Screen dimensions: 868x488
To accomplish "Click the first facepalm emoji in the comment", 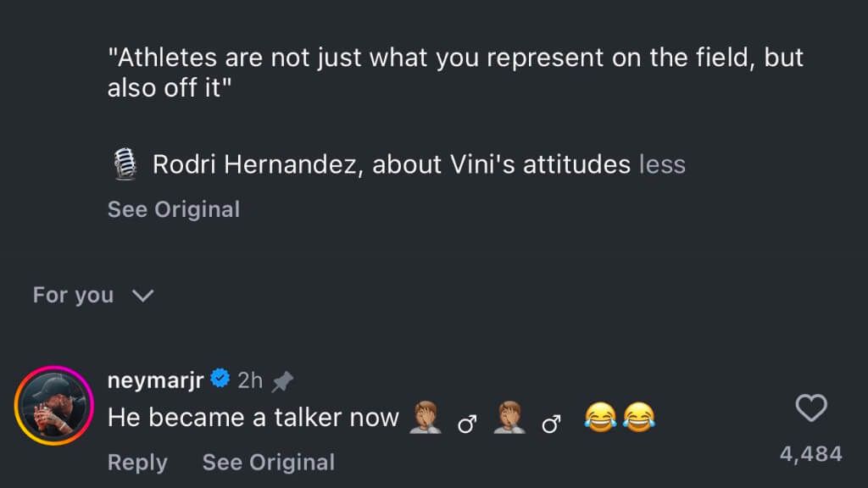I will [425, 417].
